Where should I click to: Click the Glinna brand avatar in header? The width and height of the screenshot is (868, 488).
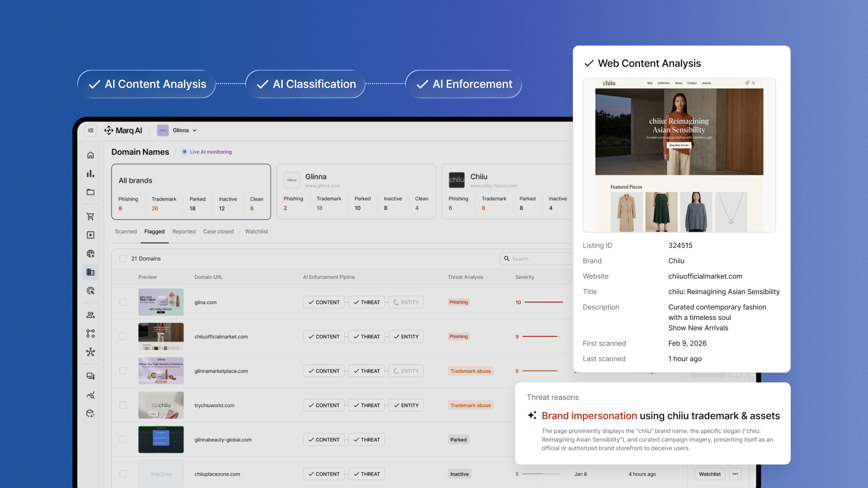point(163,131)
